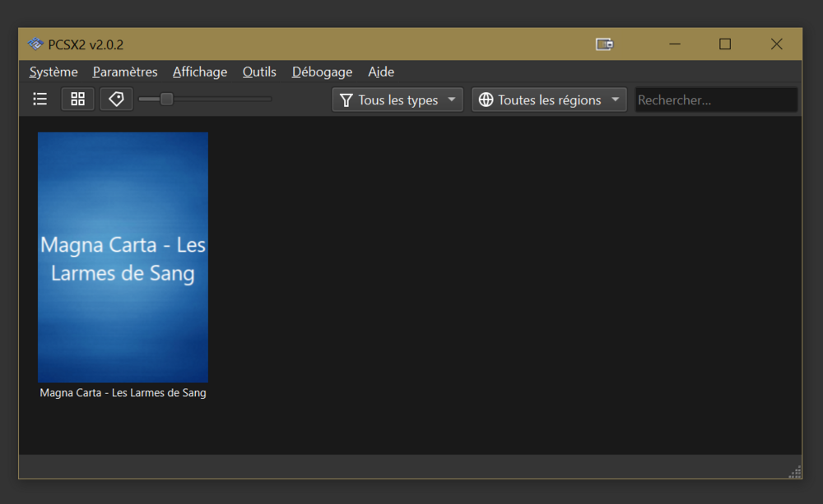This screenshot has width=823, height=504.
Task: Maximize the PCSX2 window
Action: (x=724, y=44)
